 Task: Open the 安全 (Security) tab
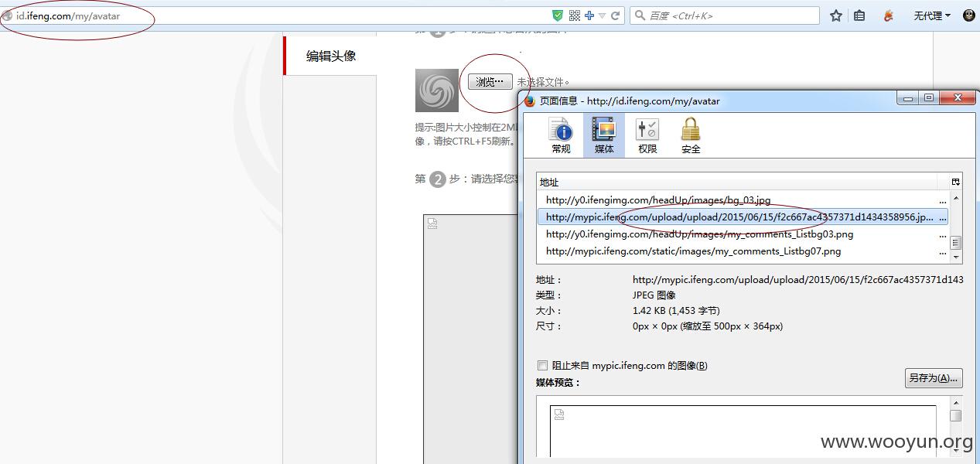691,135
